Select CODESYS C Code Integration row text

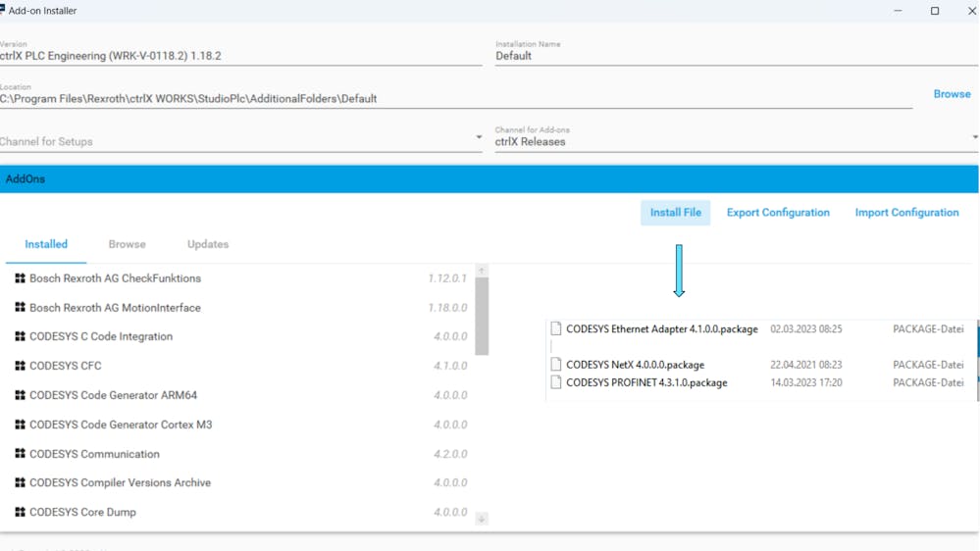(101, 336)
